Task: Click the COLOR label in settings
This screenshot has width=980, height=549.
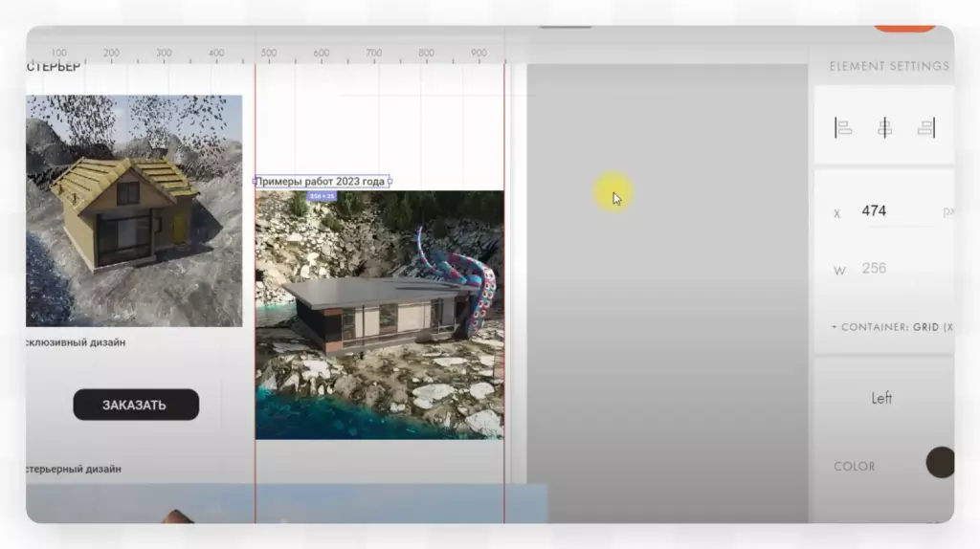Action: [x=854, y=467]
